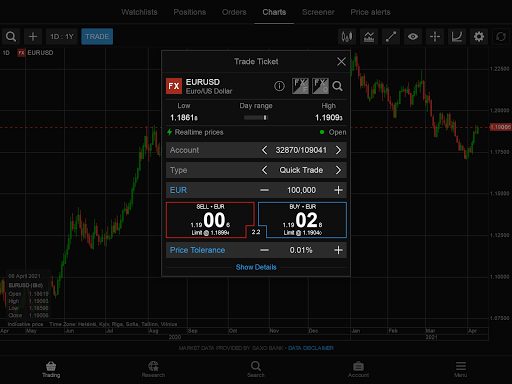
Task: Open chart settings gear
Action: tap(479, 36)
